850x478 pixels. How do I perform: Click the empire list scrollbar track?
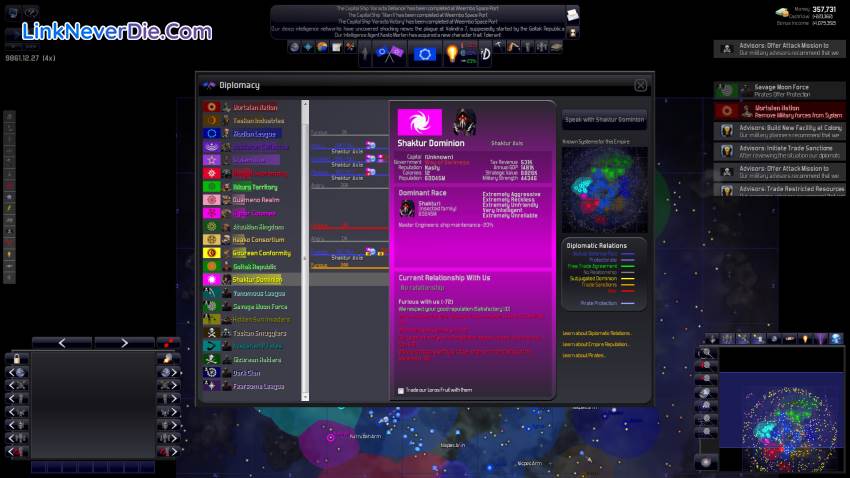pyautogui.click(x=305, y=249)
